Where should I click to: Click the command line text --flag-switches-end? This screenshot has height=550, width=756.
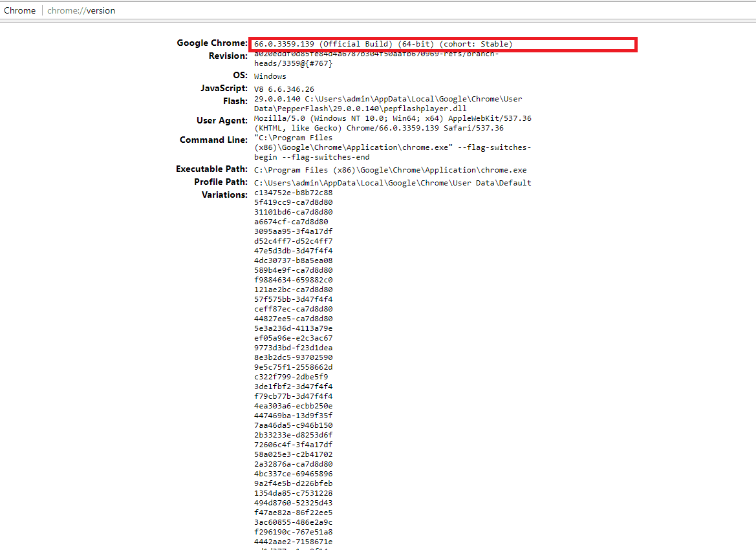(326, 157)
